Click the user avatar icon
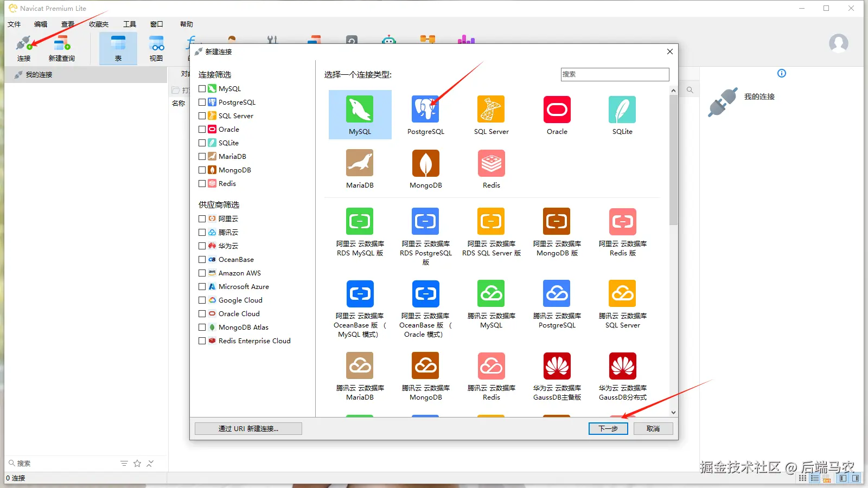Screen dimensions: 868x488 pos(839,43)
